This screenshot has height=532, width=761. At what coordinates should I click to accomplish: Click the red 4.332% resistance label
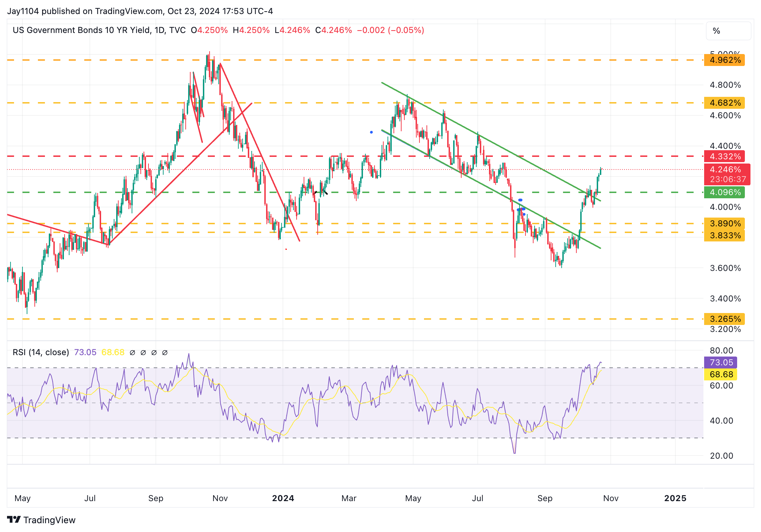(x=724, y=156)
